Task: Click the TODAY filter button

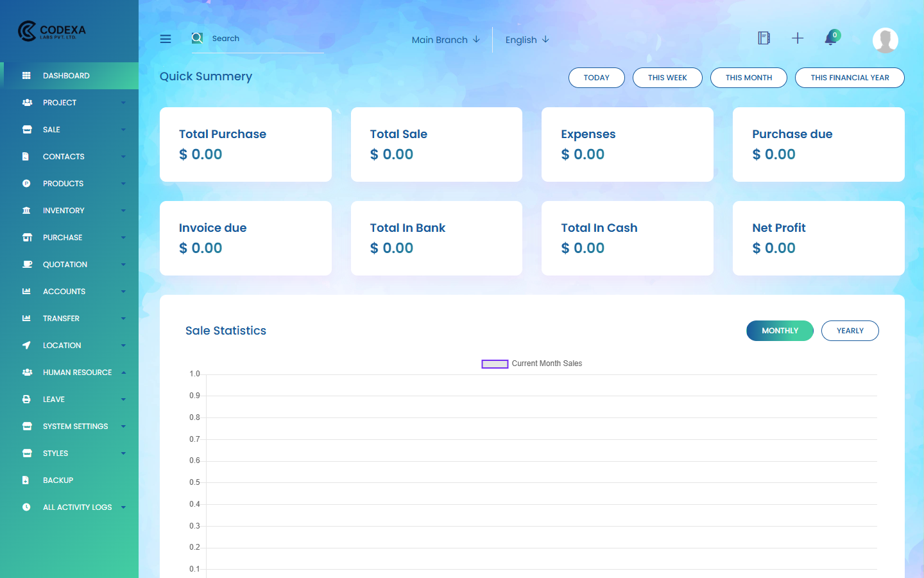Action: 596,77
